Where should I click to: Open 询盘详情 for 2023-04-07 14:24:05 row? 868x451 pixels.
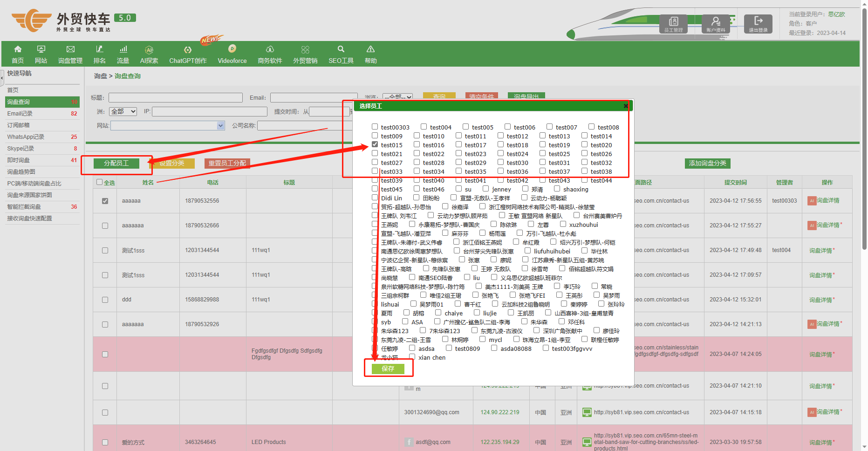[820, 355]
